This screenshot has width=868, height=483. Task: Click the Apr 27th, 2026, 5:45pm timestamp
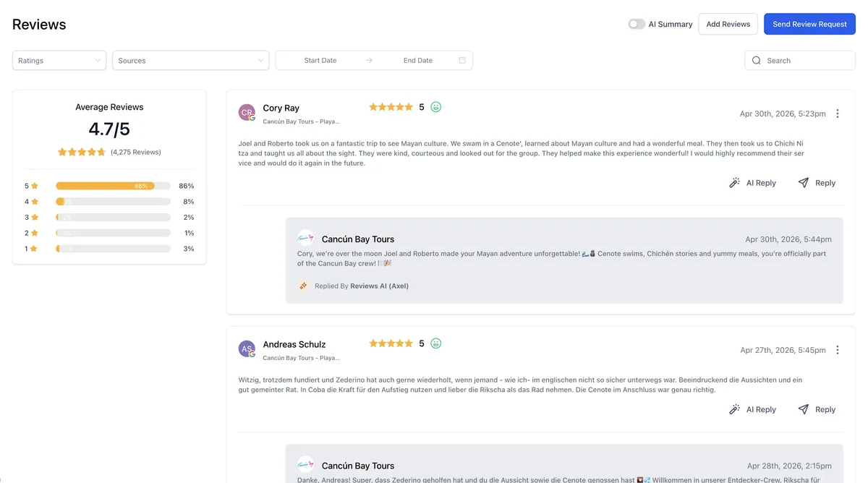point(783,350)
